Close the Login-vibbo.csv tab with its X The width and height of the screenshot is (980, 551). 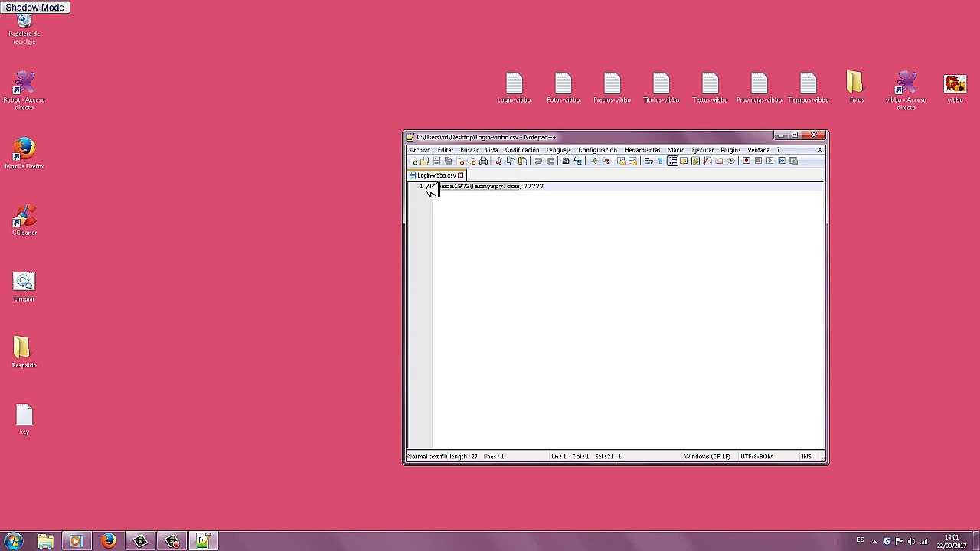click(x=460, y=175)
